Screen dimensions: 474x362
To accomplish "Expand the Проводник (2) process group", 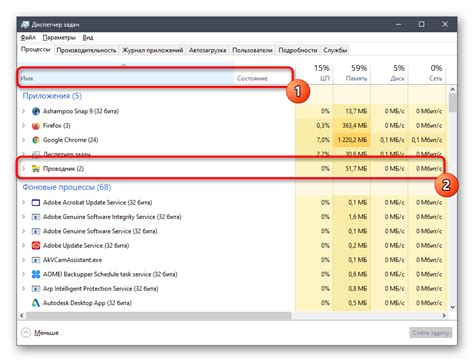I will [x=23, y=169].
